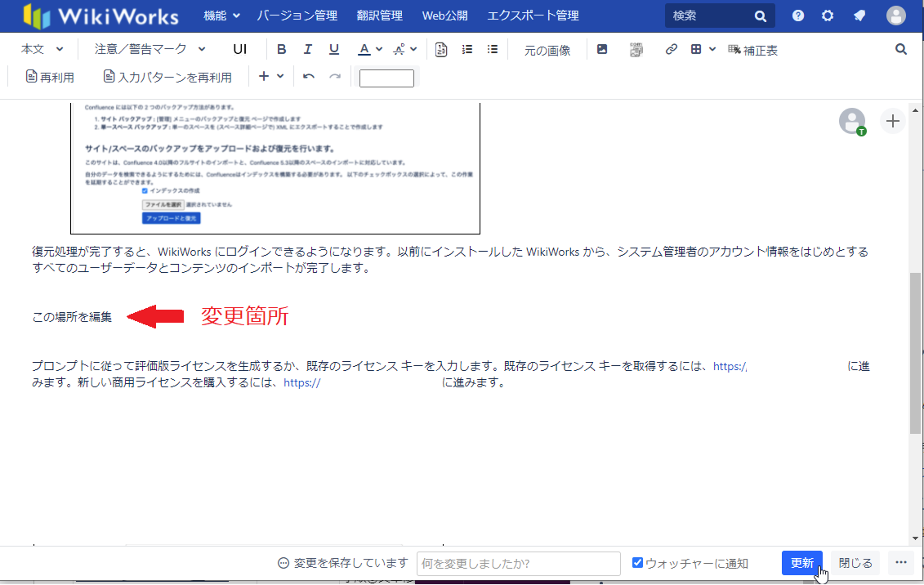Focus the 何を変更しましたか? comment field
The width and height of the screenshot is (924, 585).
pos(518,564)
